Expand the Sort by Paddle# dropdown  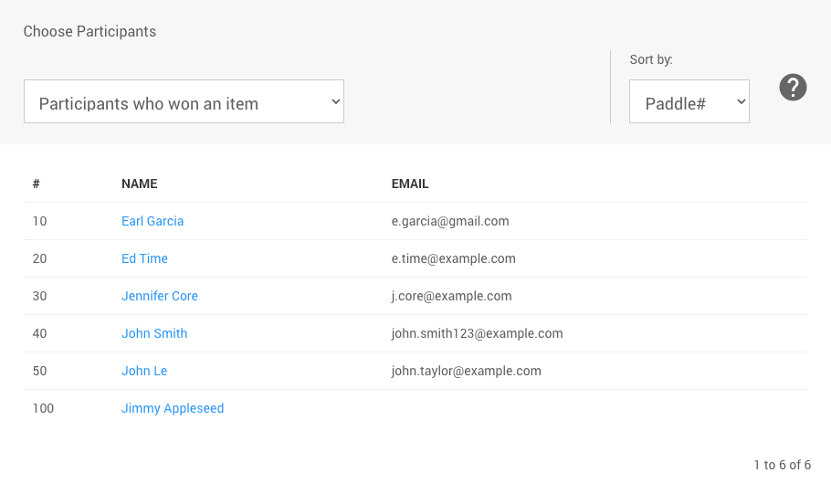689,102
